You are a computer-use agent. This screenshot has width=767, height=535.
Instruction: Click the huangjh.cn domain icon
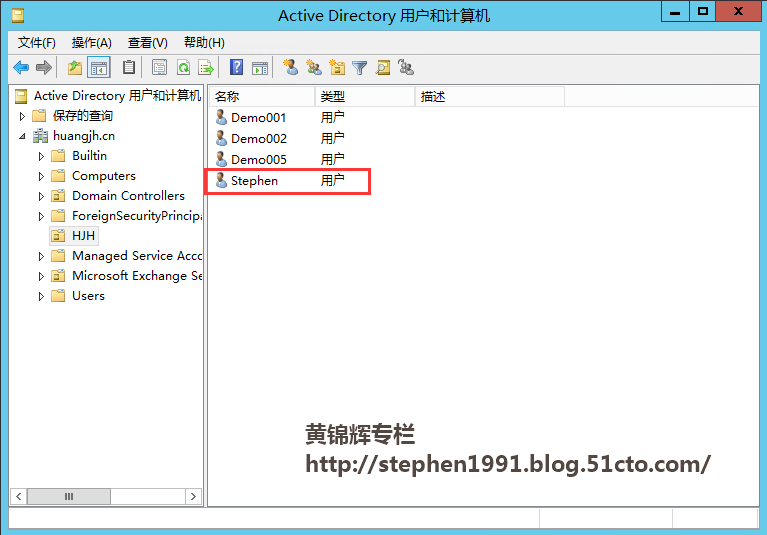pyautogui.click(x=40, y=135)
